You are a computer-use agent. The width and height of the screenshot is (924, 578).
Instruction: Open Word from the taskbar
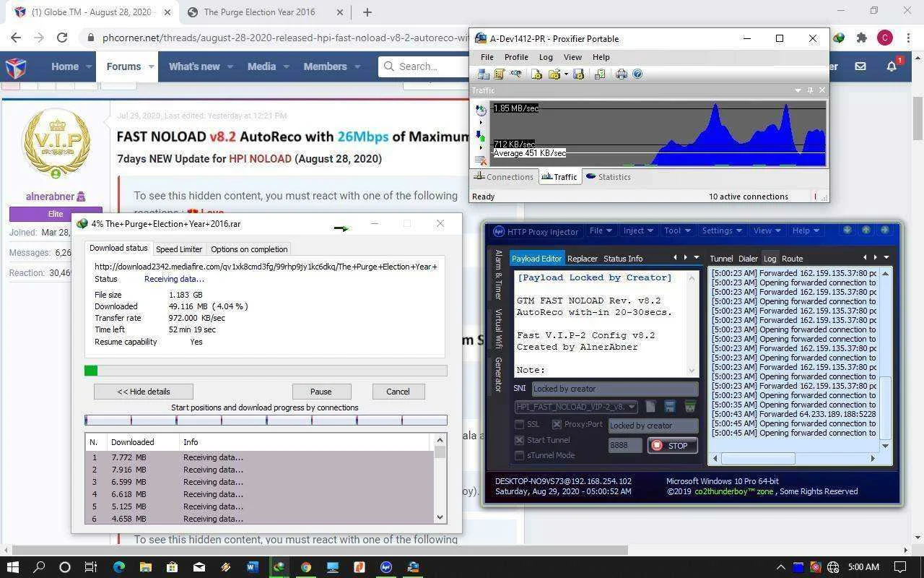(252, 567)
